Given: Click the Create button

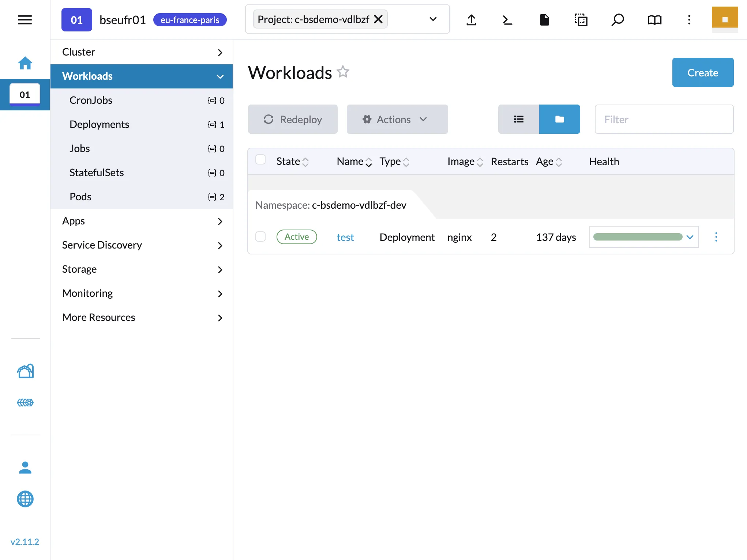Looking at the screenshot, I should click(702, 72).
